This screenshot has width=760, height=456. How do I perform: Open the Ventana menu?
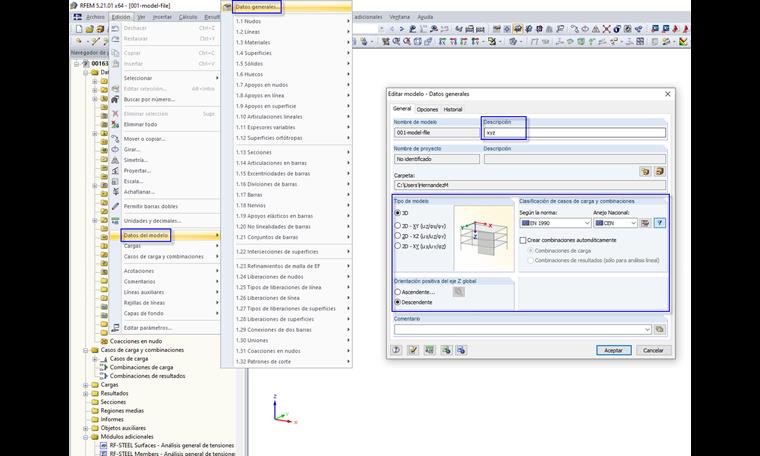(x=399, y=17)
